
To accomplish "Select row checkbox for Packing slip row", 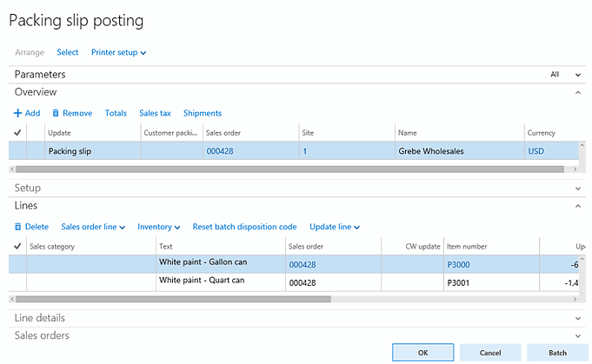I will 17,151.
